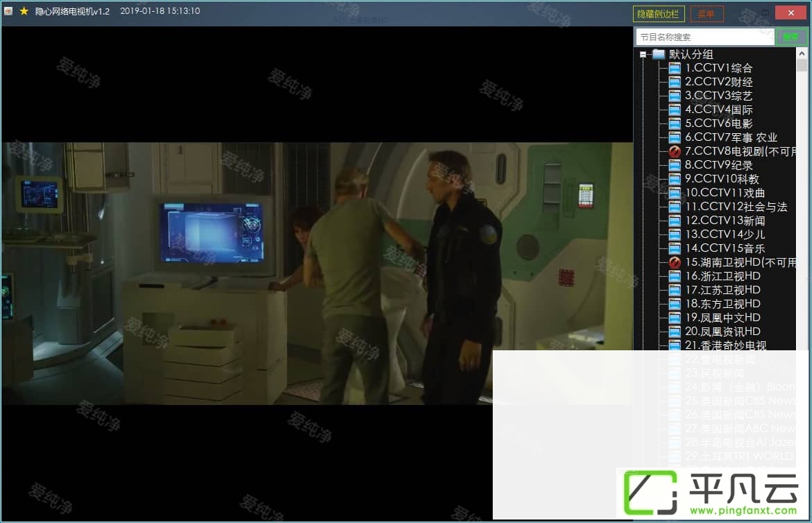Click the channel icon next to 13.CCTV14少儿
812x523 pixels.
(x=675, y=234)
